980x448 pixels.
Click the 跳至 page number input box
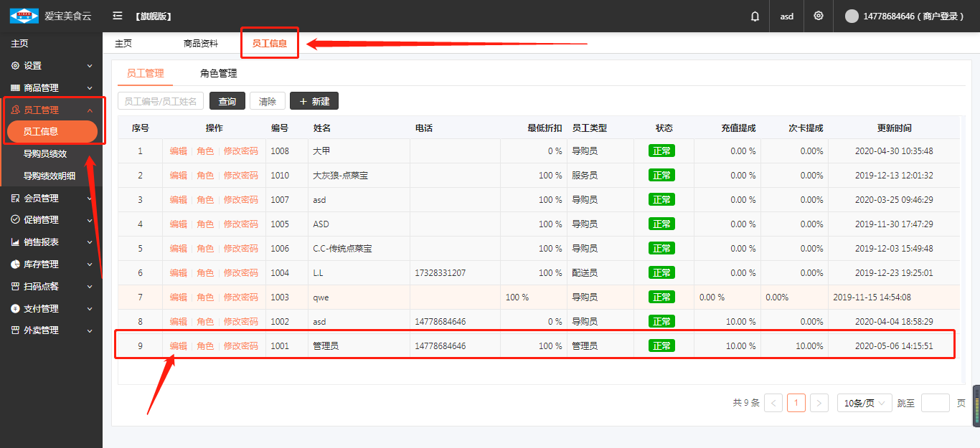[935, 403]
